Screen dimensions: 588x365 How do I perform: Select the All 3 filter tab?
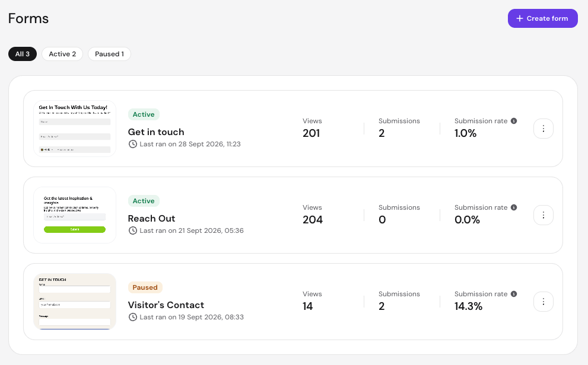point(23,54)
